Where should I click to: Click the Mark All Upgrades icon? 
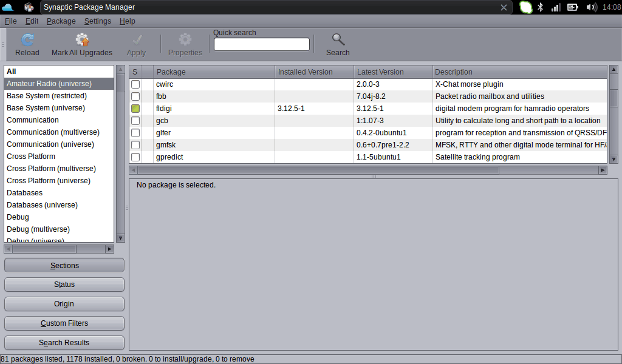pos(82,40)
